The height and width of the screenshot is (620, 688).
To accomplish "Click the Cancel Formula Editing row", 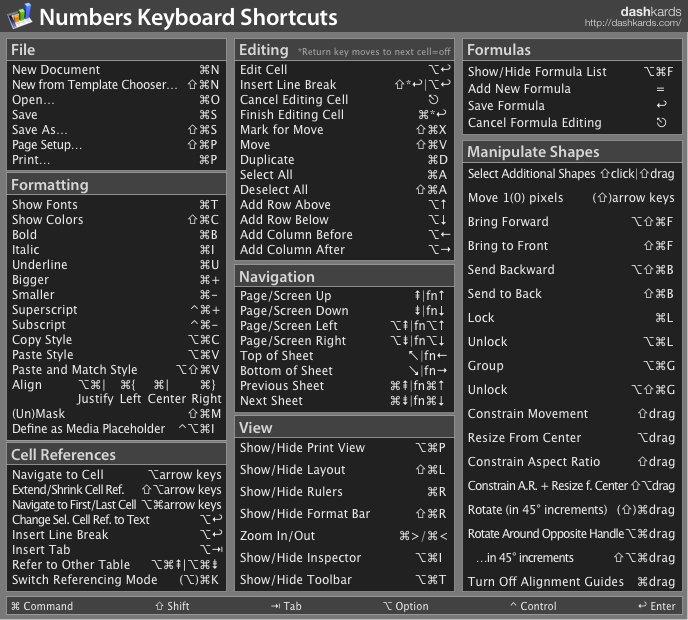I will click(573, 123).
